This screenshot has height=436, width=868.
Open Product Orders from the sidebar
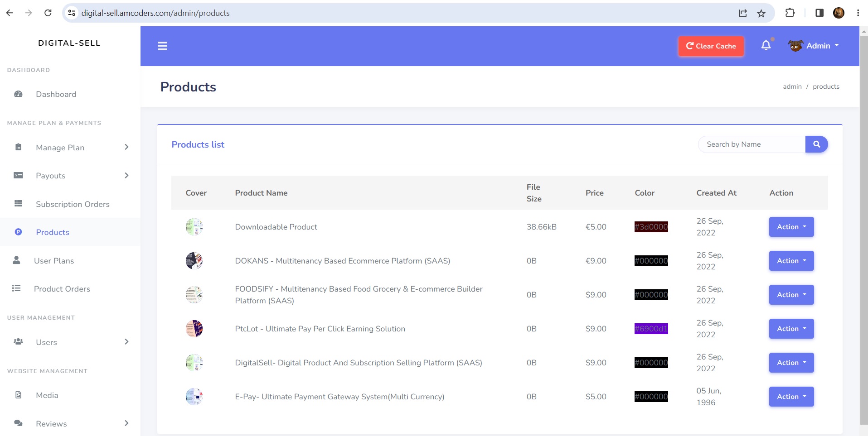click(62, 289)
